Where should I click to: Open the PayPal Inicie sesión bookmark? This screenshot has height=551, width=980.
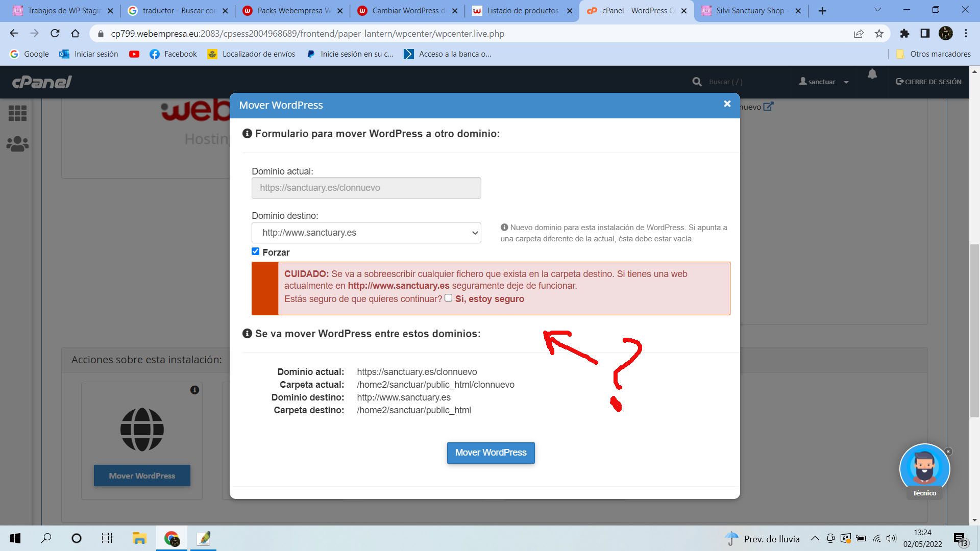(350, 54)
